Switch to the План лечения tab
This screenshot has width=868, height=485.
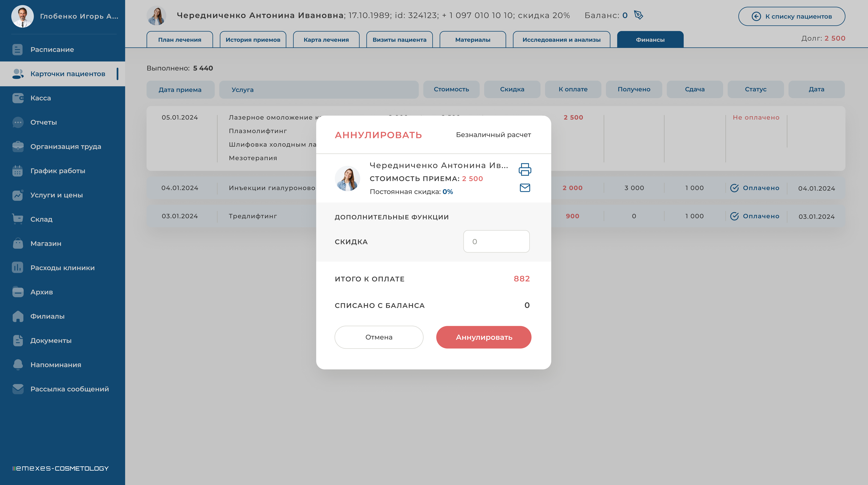pyautogui.click(x=180, y=39)
